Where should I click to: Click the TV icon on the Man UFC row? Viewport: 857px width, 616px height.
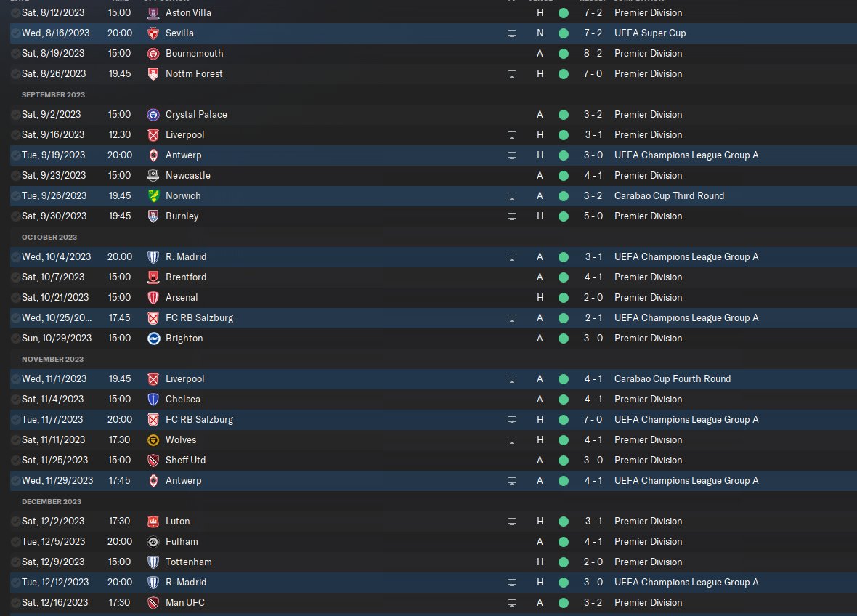click(512, 603)
